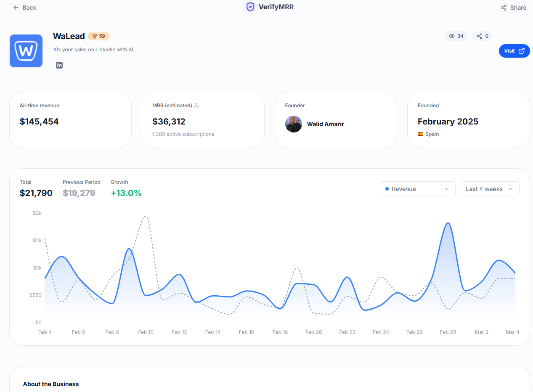
Task: Open the Last 4 weeks range dropdown
Action: pos(490,189)
